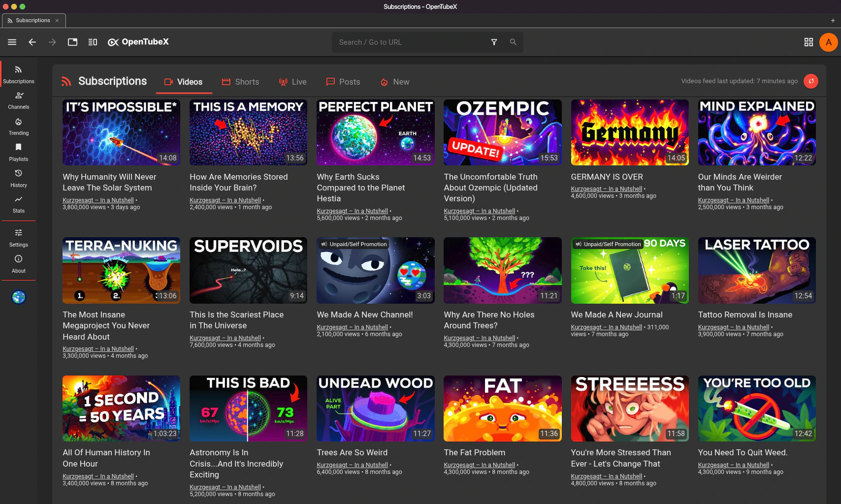Open the 90 DAYS journal thumbnail

click(630, 270)
